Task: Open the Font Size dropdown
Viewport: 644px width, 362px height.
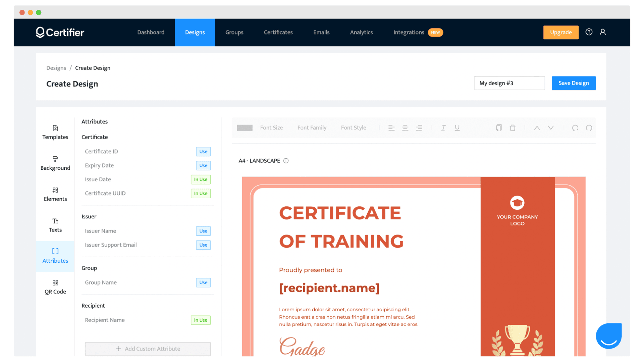Action: (x=271, y=128)
